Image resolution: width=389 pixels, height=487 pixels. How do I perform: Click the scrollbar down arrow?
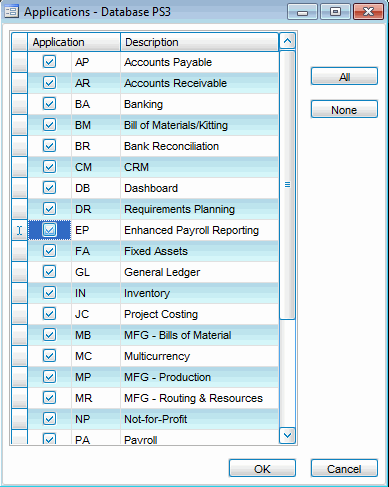click(x=287, y=435)
